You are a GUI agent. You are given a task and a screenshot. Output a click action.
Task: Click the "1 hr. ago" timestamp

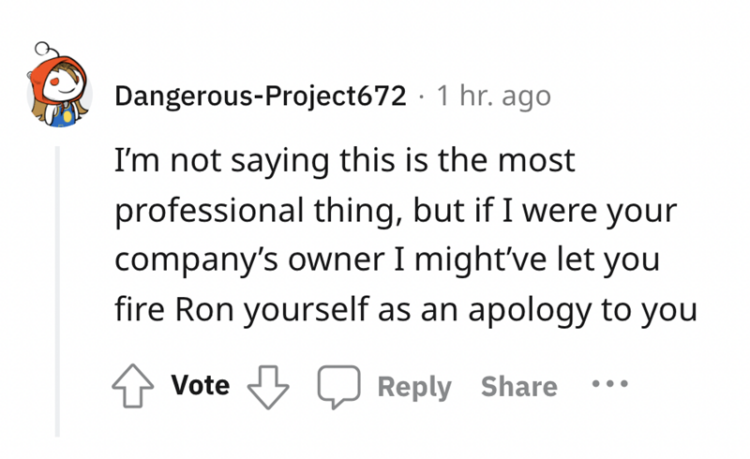point(494,96)
